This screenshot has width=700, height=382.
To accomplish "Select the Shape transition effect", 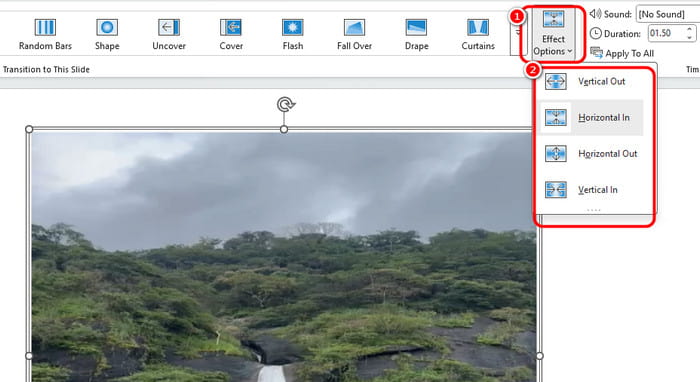I will pos(107,34).
